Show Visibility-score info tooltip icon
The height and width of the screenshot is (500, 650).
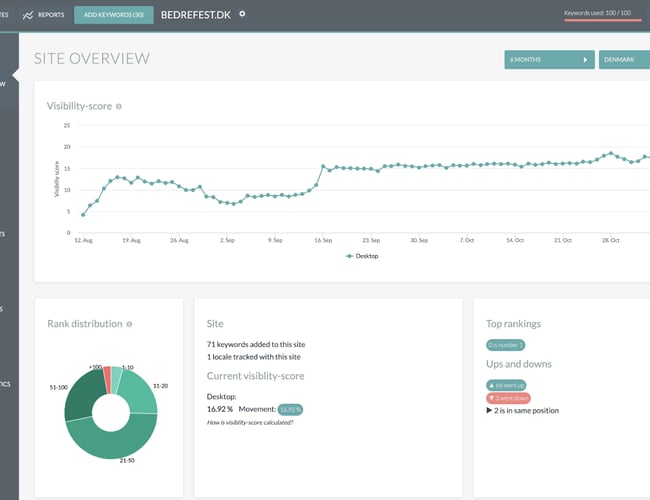click(x=119, y=106)
